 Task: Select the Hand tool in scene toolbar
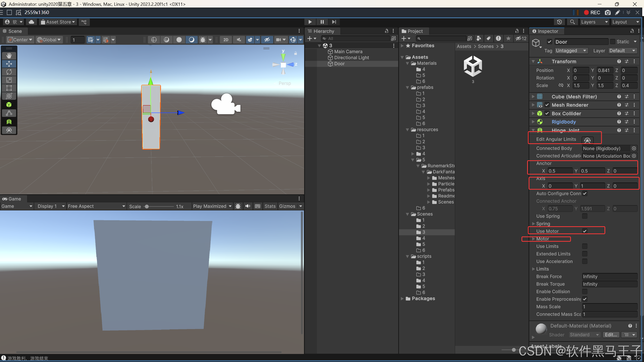point(9,55)
